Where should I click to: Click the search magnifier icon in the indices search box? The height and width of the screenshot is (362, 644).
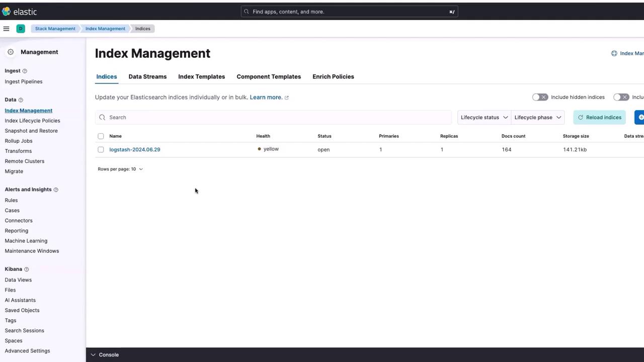pos(103,117)
